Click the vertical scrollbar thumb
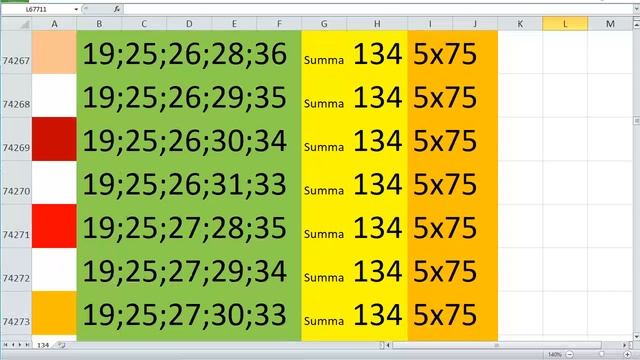This screenshot has width=640, height=360. click(x=636, y=121)
